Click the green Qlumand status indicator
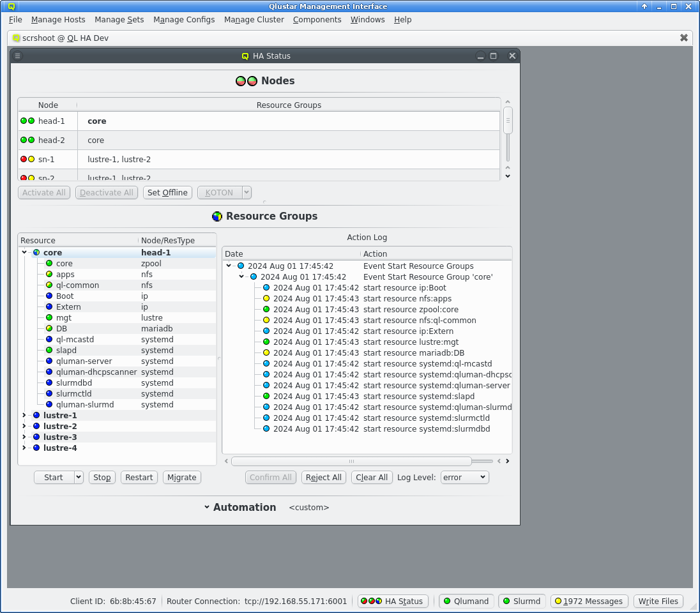 447,601
